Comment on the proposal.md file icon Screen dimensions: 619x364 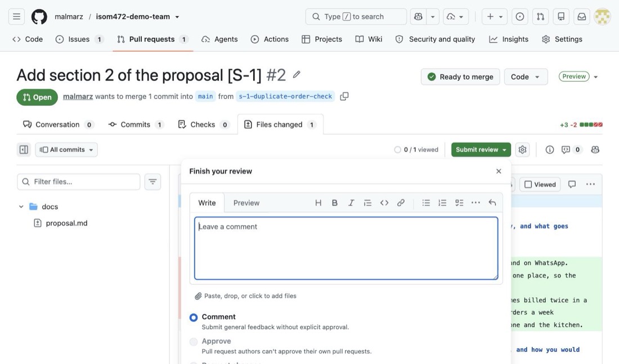572,185
